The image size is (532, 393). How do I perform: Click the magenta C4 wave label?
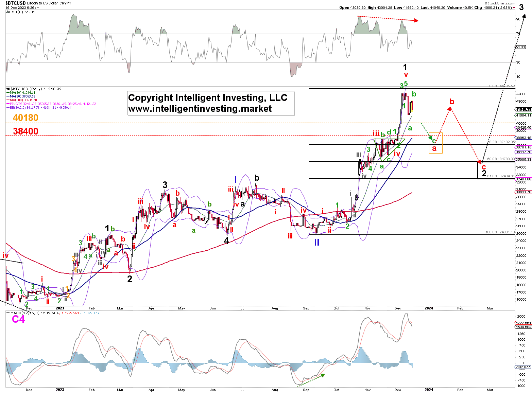click(x=18, y=319)
